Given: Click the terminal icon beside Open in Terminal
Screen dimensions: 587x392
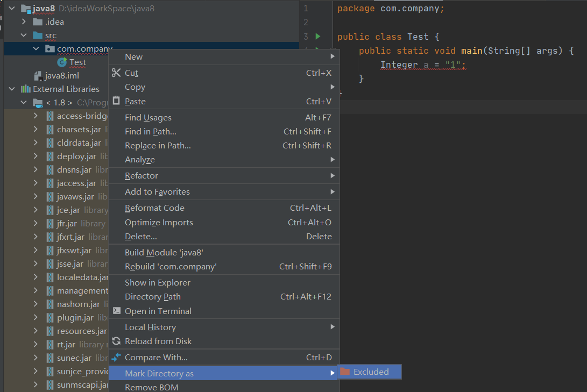Looking at the screenshot, I should [116, 311].
